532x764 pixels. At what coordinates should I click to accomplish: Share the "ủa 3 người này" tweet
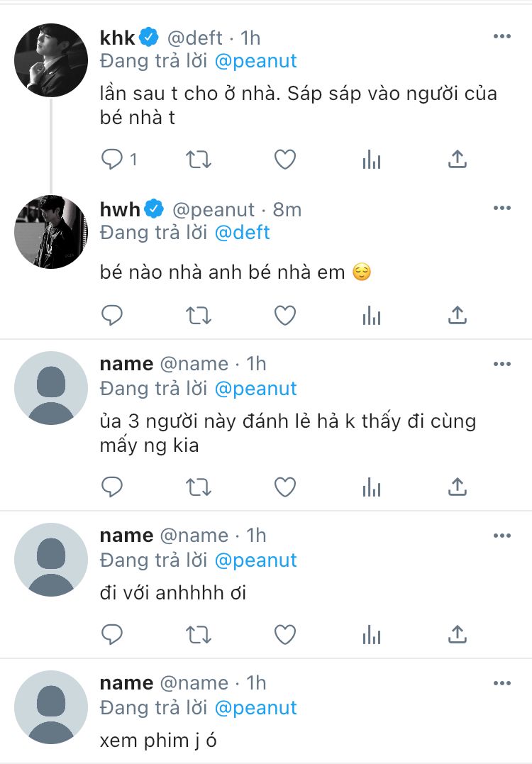point(458,486)
